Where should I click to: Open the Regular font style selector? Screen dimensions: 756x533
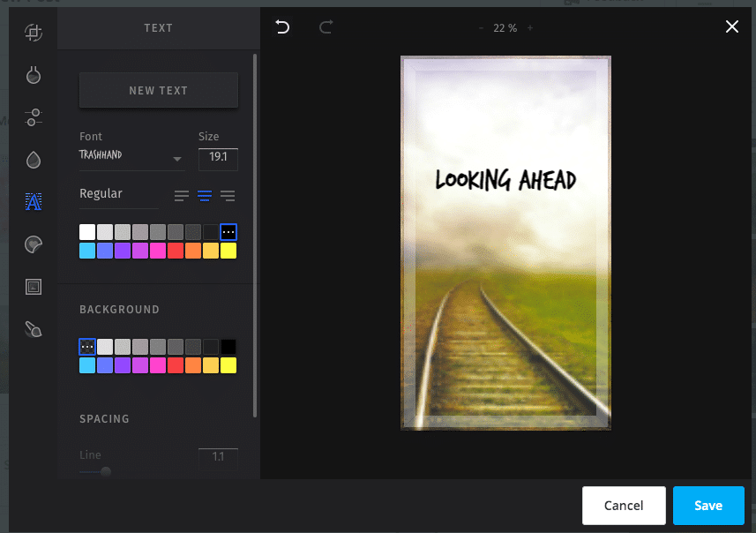(x=118, y=194)
